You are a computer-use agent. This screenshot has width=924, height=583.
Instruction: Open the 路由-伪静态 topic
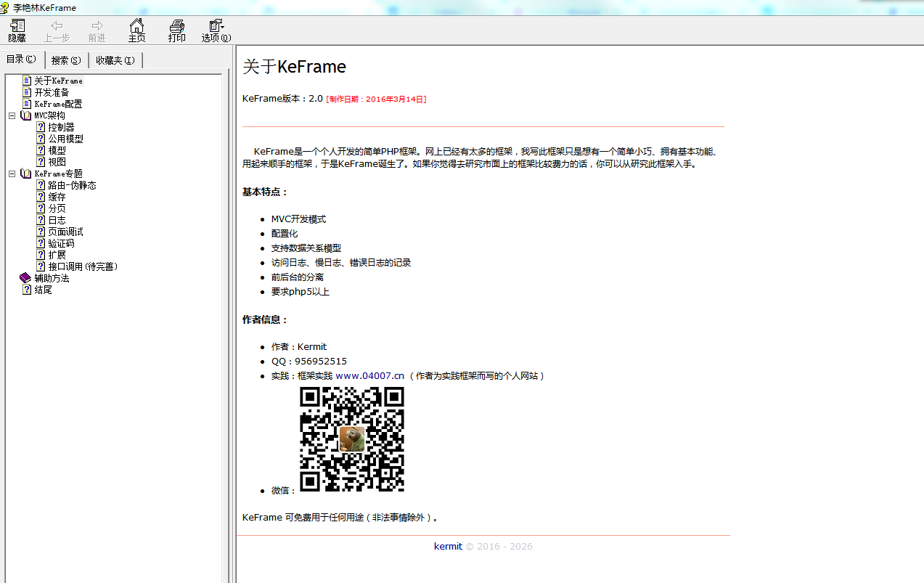pyautogui.click(x=72, y=185)
